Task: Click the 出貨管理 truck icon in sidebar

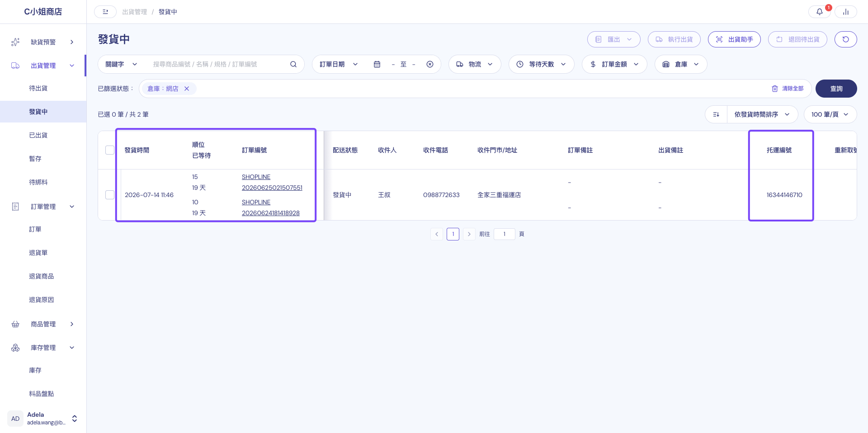Action: coord(15,66)
